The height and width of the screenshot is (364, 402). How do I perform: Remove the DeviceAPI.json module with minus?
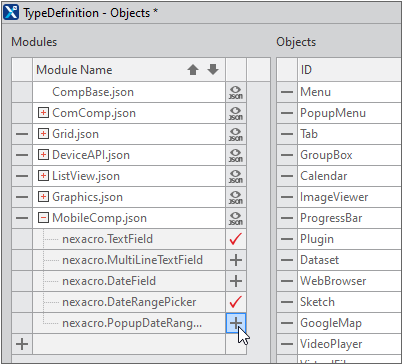(x=22, y=155)
